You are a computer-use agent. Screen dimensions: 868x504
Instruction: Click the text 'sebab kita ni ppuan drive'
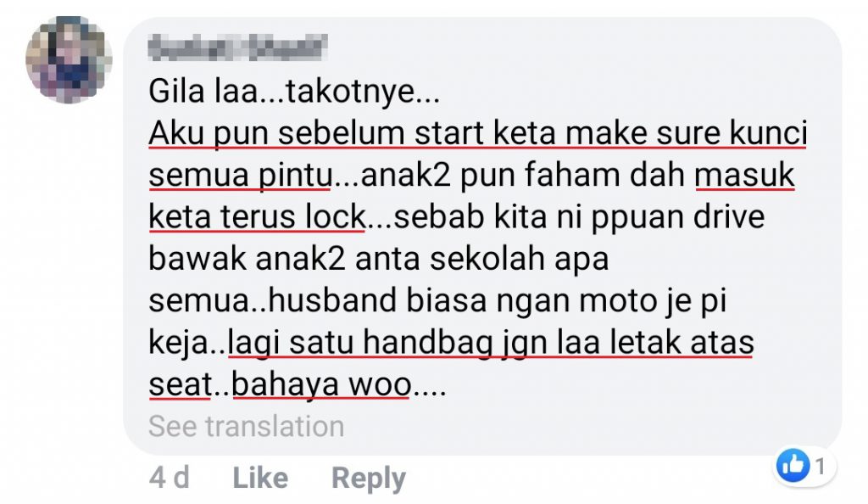579,217
